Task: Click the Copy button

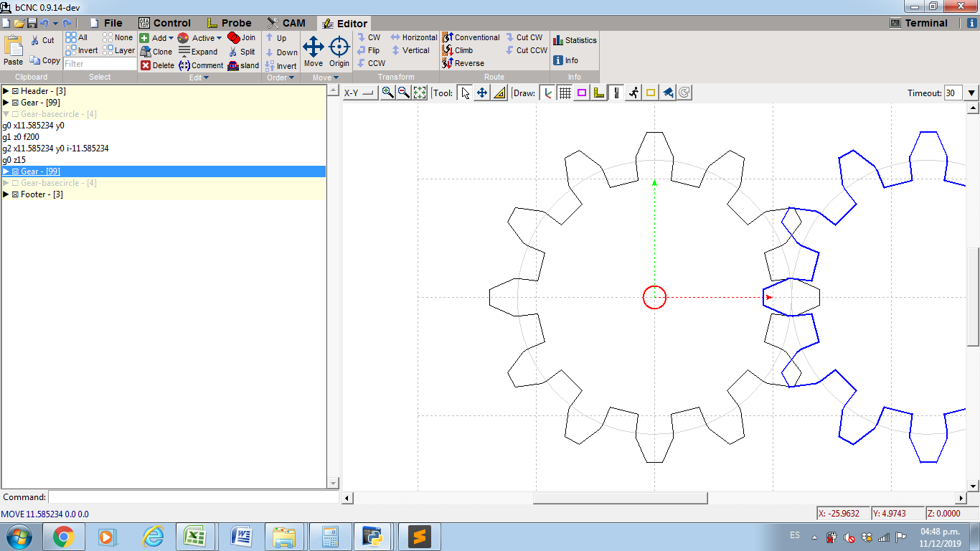Action: tap(44, 60)
